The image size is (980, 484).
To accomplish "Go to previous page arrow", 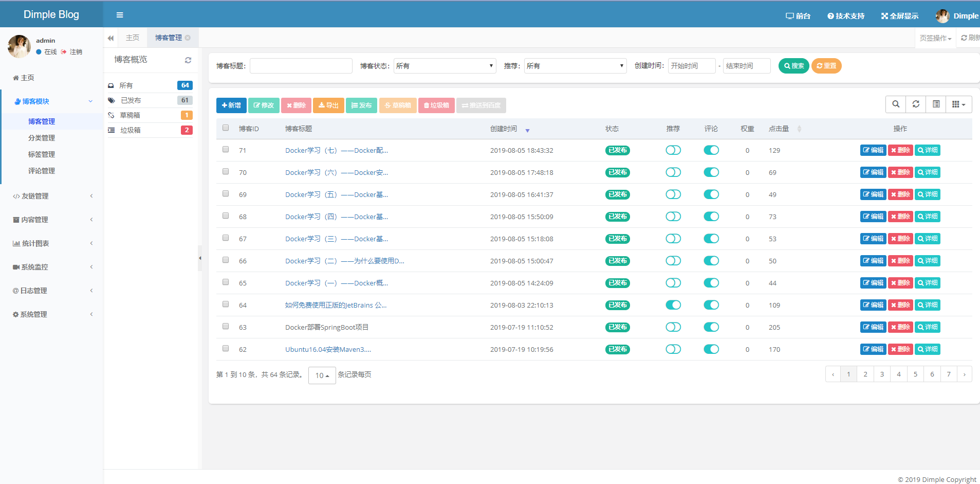I will coord(833,374).
